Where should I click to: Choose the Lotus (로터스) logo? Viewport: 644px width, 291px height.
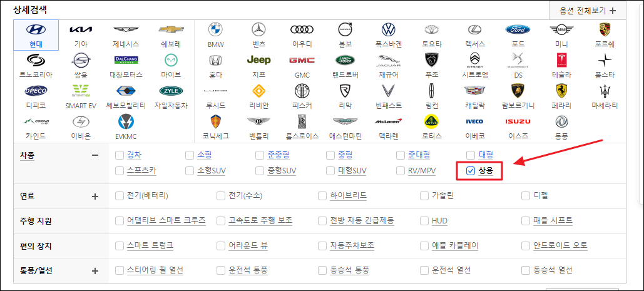pyautogui.click(x=431, y=122)
